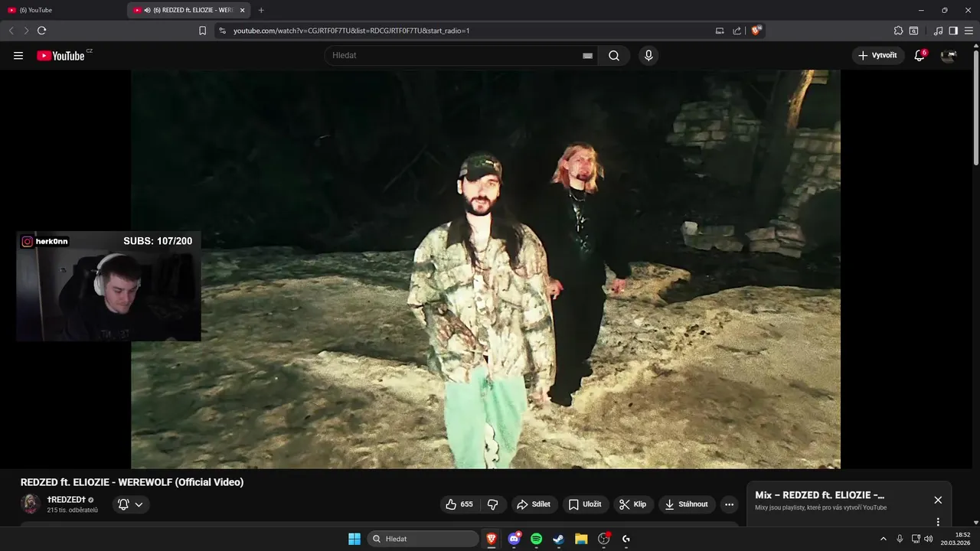The height and width of the screenshot is (551, 980).
Task: Click the Vytvořit create button
Action: point(878,55)
